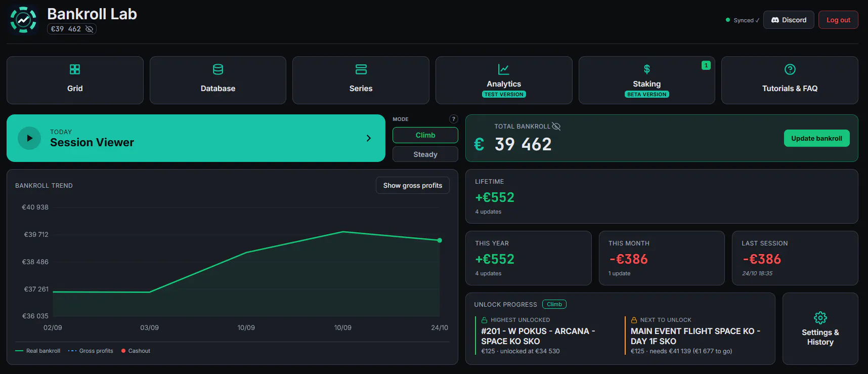Hide total bankroll with the eye icon
Image resolution: width=868 pixels, height=374 pixels.
556,127
